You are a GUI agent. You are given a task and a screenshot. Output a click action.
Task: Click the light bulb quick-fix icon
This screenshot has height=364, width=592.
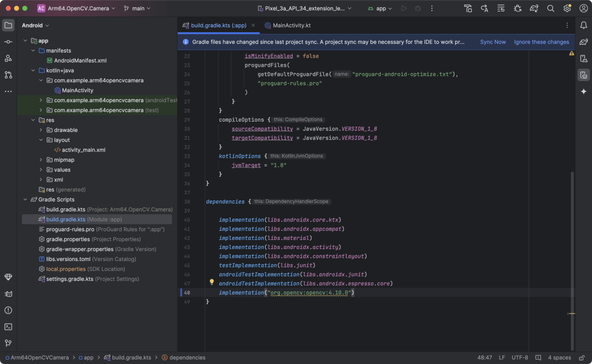[212, 282]
